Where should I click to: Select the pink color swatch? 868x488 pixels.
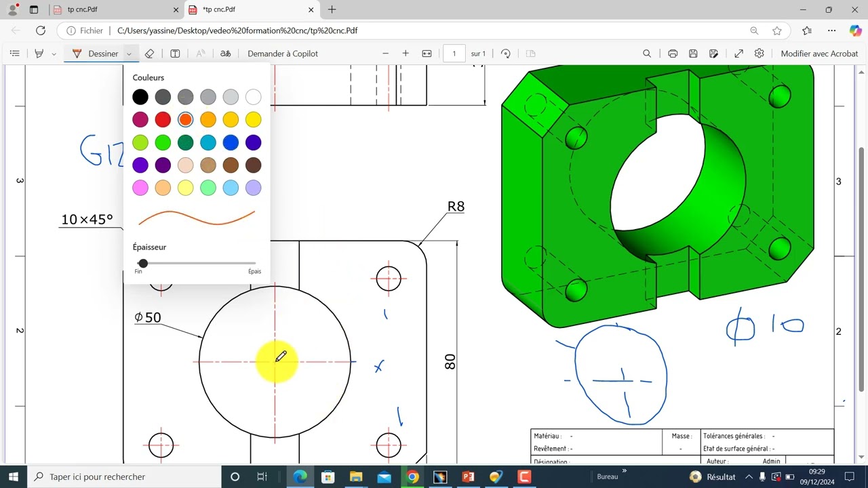(x=140, y=188)
